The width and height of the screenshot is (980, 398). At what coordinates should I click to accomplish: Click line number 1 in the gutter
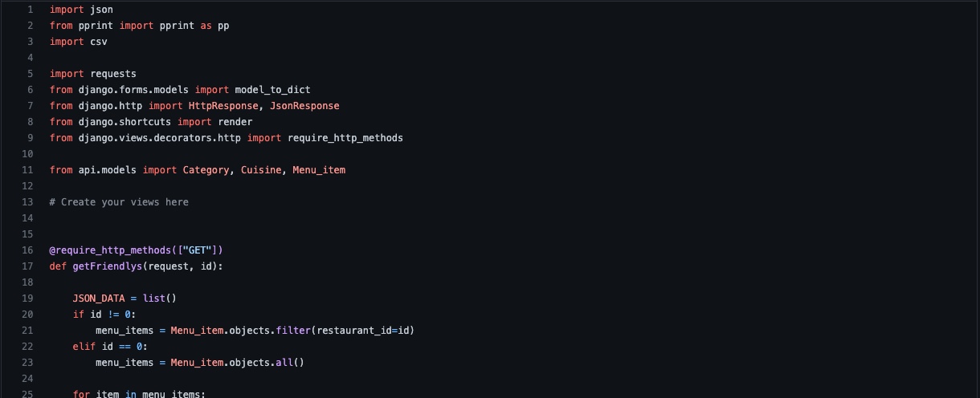[x=30, y=10]
